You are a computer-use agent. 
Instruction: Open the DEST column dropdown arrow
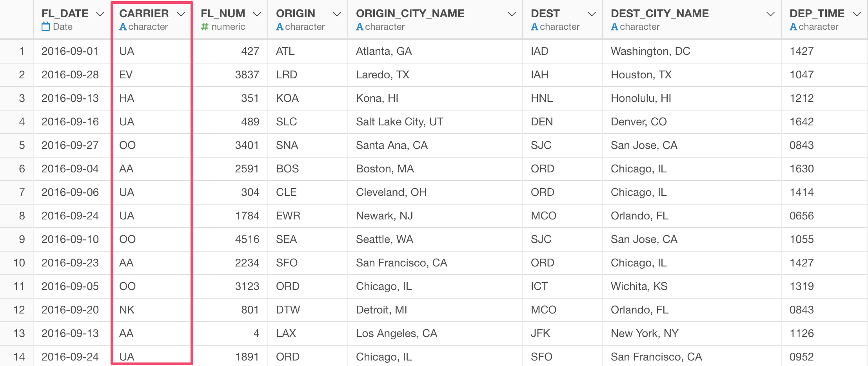tap(592, 14)
